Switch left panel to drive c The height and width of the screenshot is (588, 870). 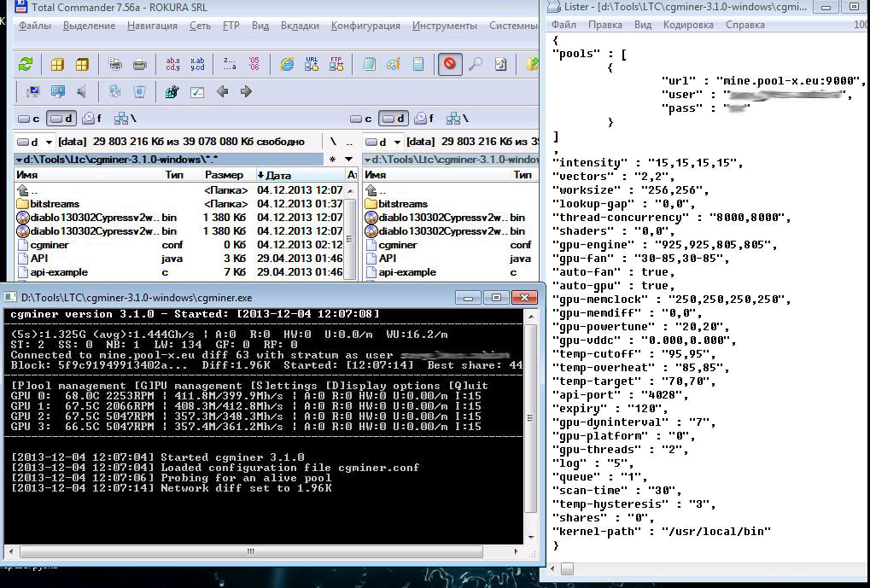(x=29, y=119)
